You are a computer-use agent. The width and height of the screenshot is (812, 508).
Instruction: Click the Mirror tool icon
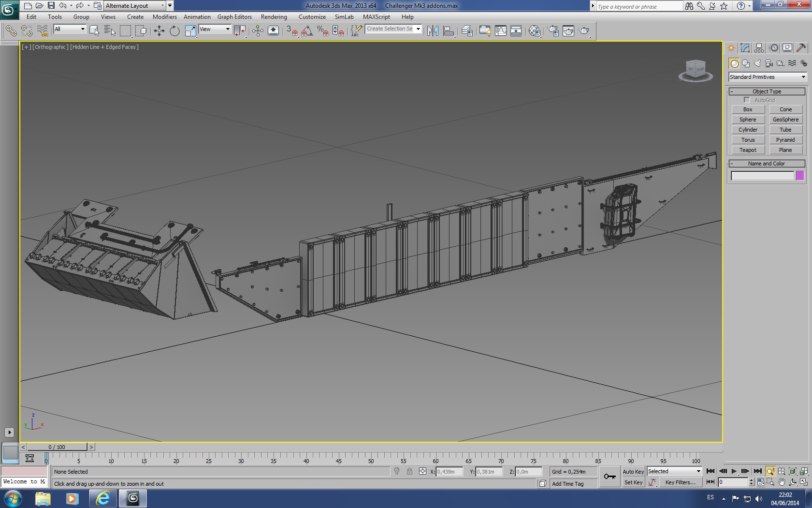(x=433, y=31)
